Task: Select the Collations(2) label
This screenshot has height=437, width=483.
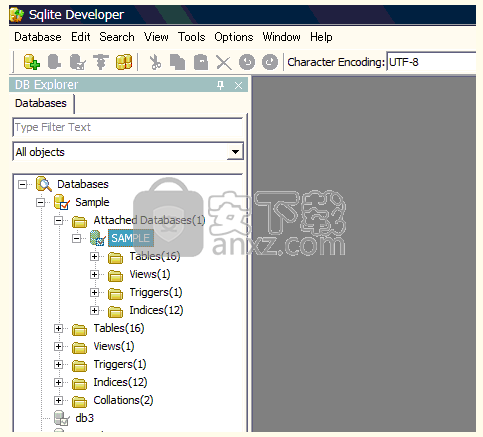Action: pos(123,400)
